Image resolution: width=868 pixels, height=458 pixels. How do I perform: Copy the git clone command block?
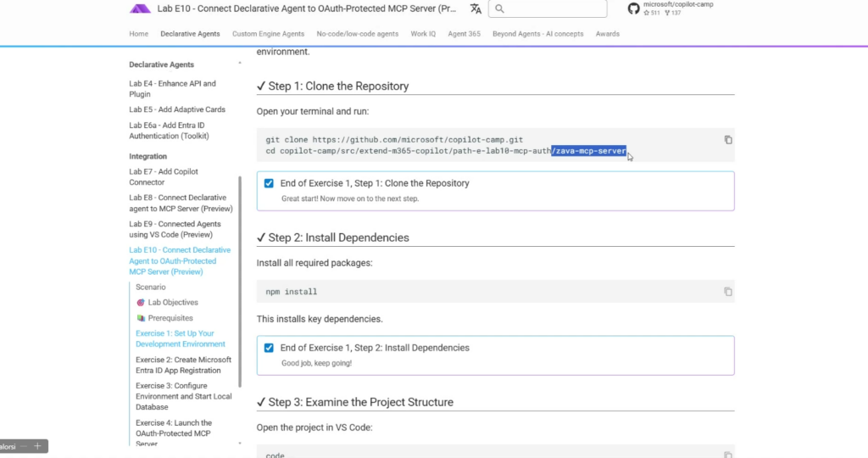(x=727, y=140)
